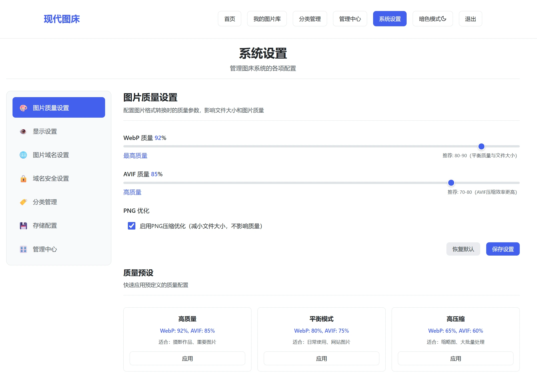Toggle 暗色模式 with the moon icon
Screen dimensions: 537x392
point(443,19)
